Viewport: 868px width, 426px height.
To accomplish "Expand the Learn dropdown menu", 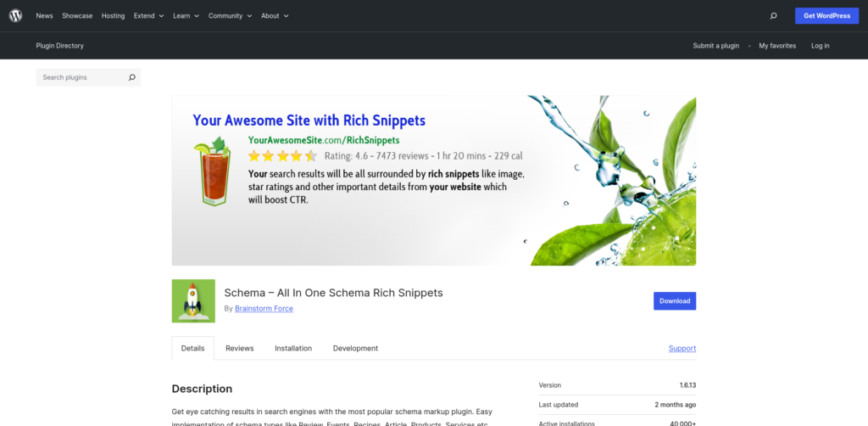I will click(x=186, y=16).
